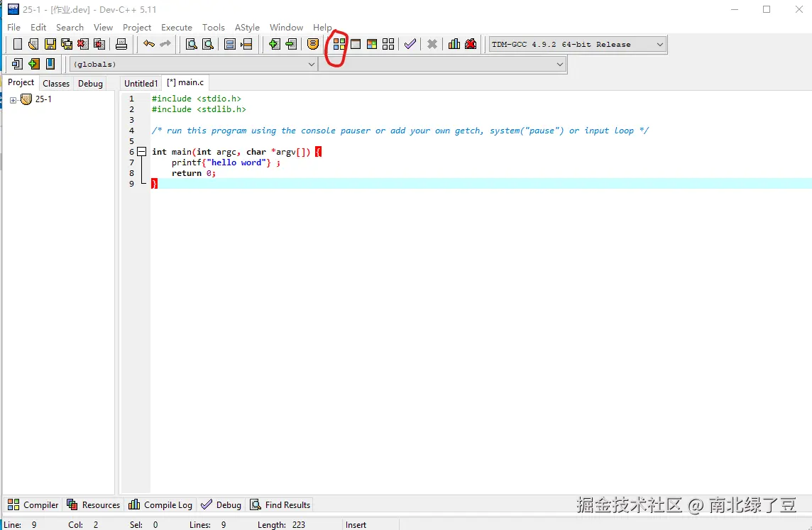This screenshot has height=530, width=812.
Task: Close the current file via toolbar
Action: 83,44
